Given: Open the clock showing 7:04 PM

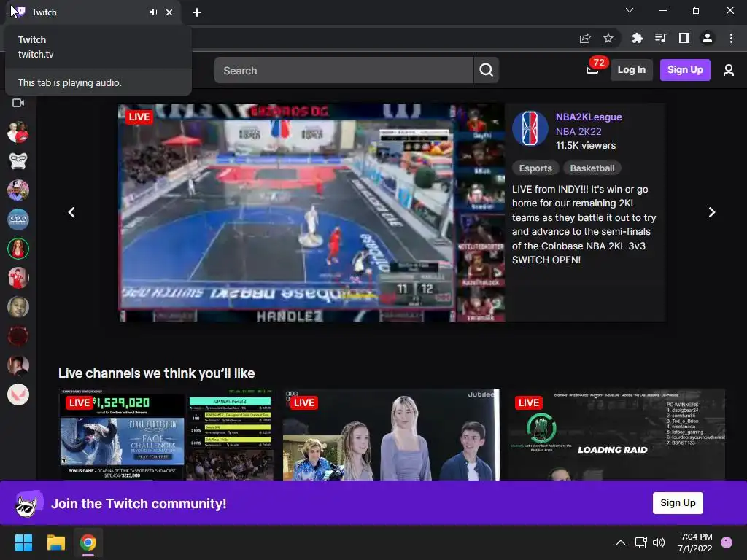Looking at the screenshot, I should point(695,542).
